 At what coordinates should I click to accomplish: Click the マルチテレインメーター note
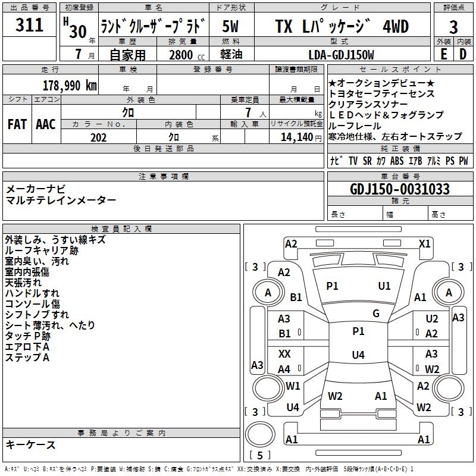(61, 200)
